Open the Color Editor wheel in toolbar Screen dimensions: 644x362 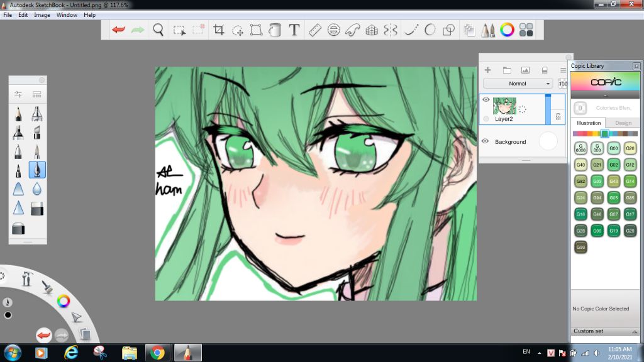tap(508, 30)
